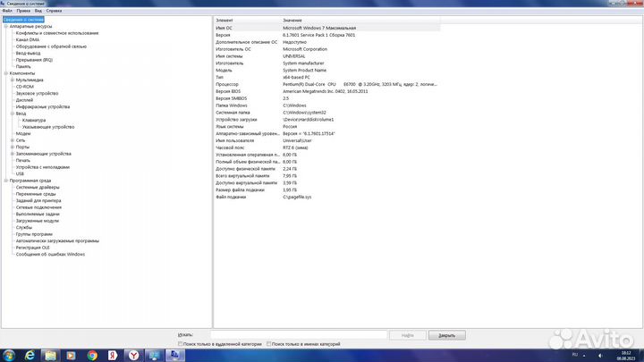Image resolution: width=644 pixels, height=362 pixels.
Task: Enable 'Поиск только в выделенной категории' checkbox
Action: click(x=181, y=343)
